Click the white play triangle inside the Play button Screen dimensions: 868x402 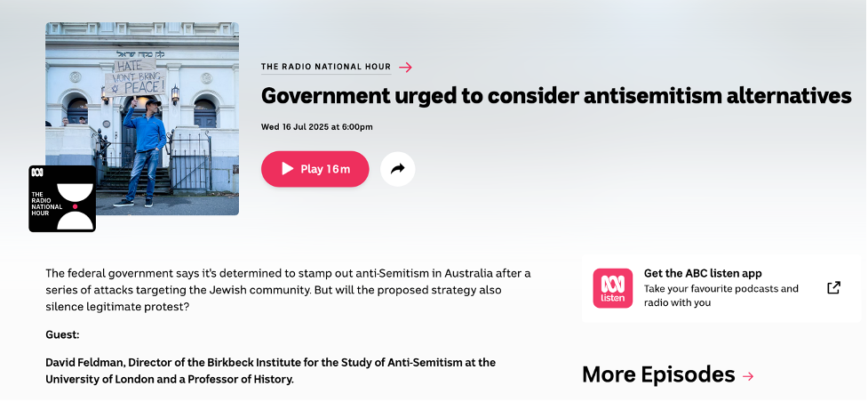point(287,169)
